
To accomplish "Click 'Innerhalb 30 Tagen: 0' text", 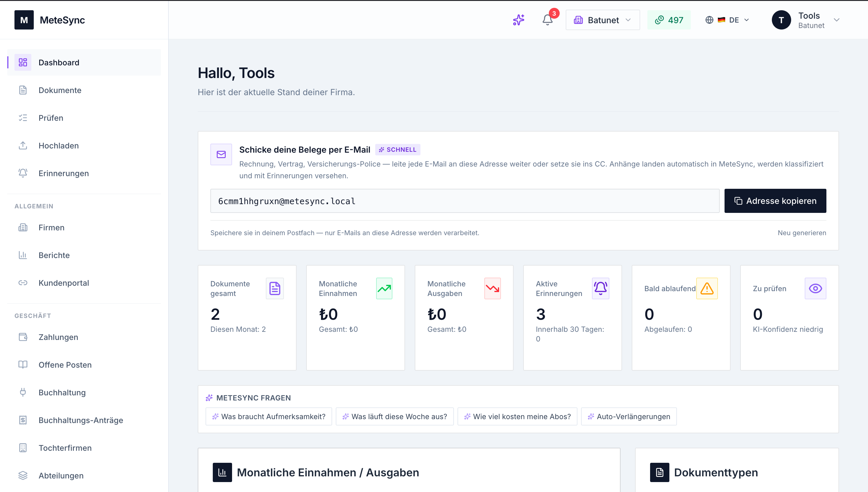I will (x=570, y=334).
